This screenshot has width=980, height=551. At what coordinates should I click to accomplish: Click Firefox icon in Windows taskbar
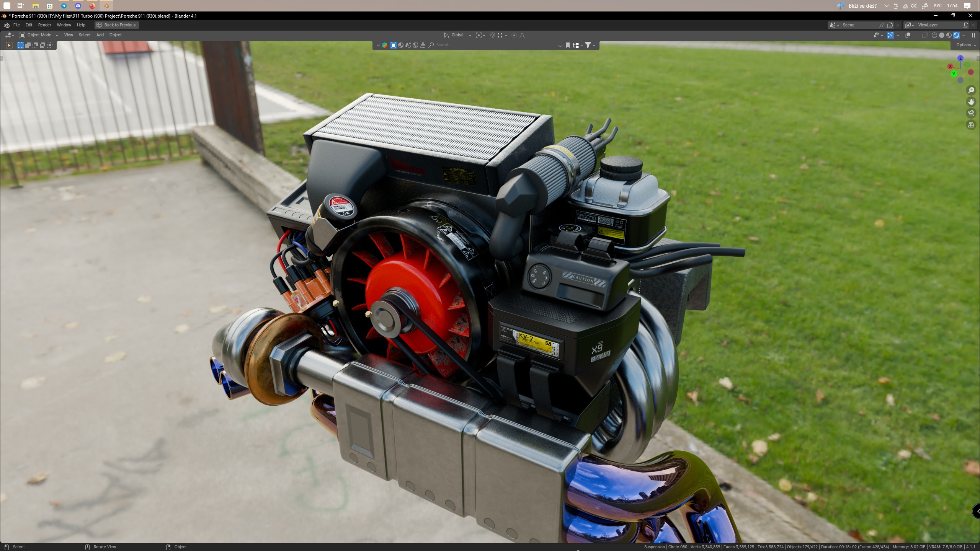tap(92, 6)
